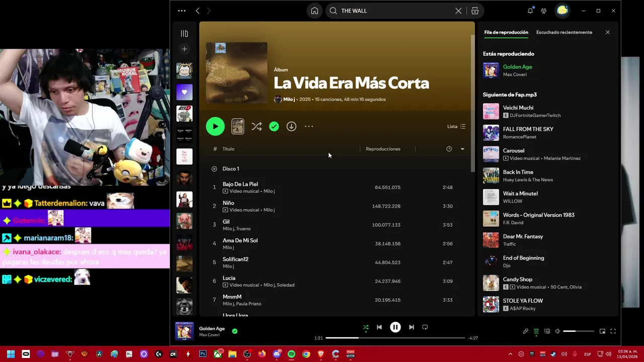Toggle repeat in the player bar
The image size is (644, 362).
point(425,327)
